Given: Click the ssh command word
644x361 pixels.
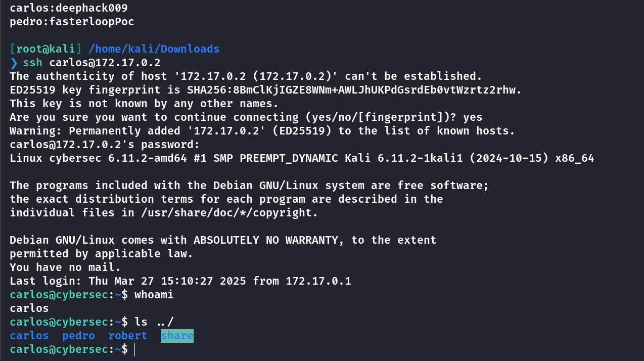Looking at the screenshot, I should [x=33, y=63].
